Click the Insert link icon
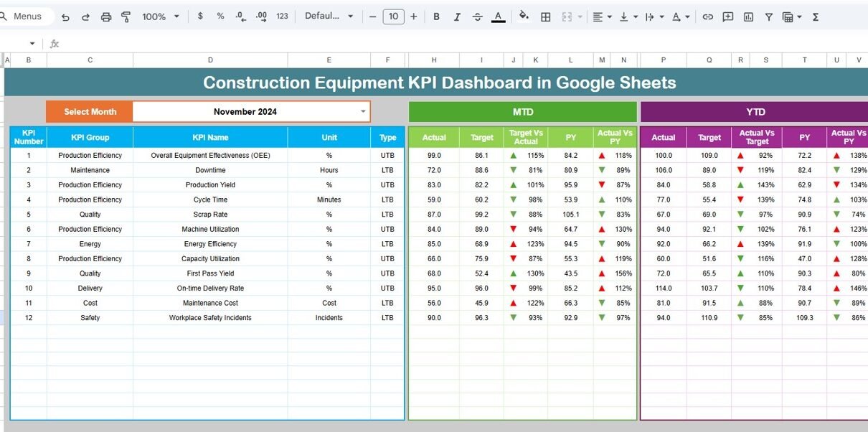This screenshot has height=432, width=868. 707,17
